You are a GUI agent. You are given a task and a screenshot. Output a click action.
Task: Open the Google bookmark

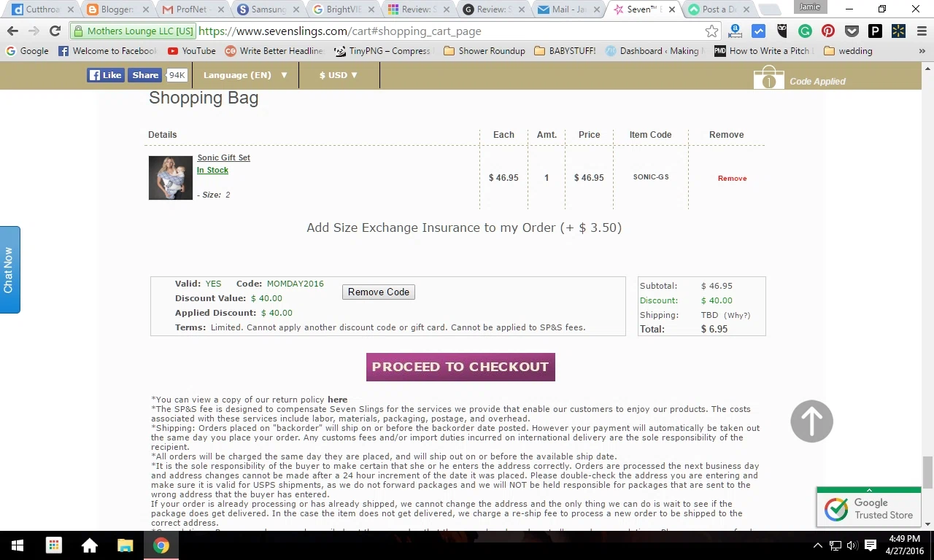pyautogui.click(x=28, y=51)
